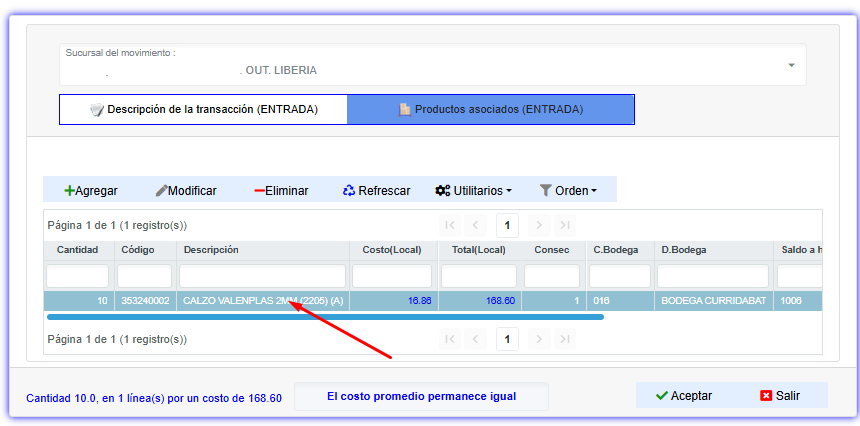Click the green checkmark on Aceptar
Image resolution: width=860 pixels, height=426 pixels.
pos(661,395)
